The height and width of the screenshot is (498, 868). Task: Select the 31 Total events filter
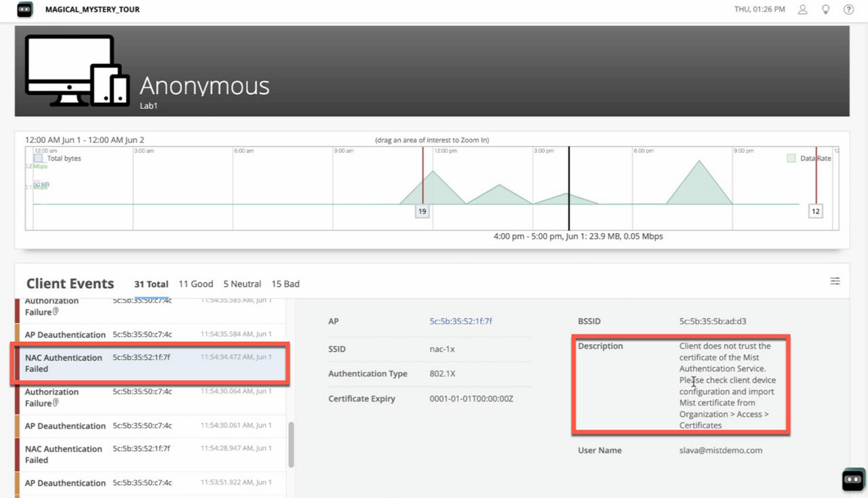pyautogui.click(x=151, y=284)
